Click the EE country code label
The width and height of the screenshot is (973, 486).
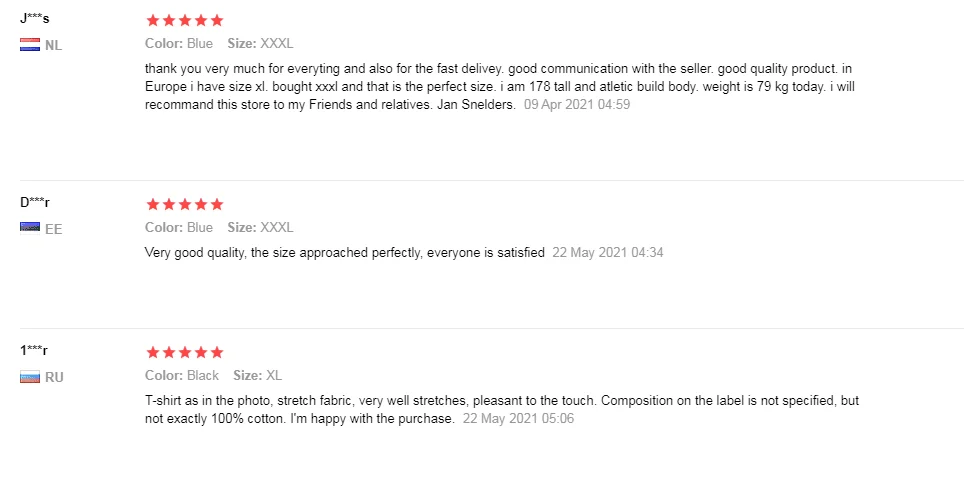point(54,229)
